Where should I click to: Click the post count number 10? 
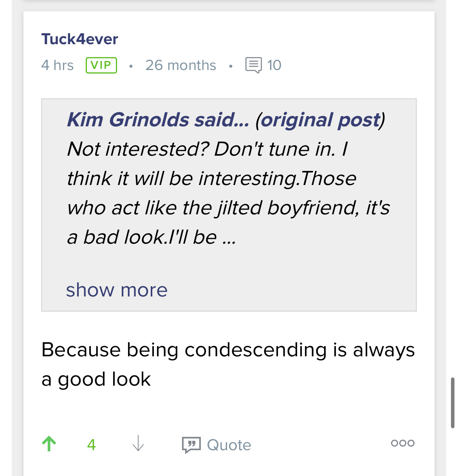[x=274, y=65]
